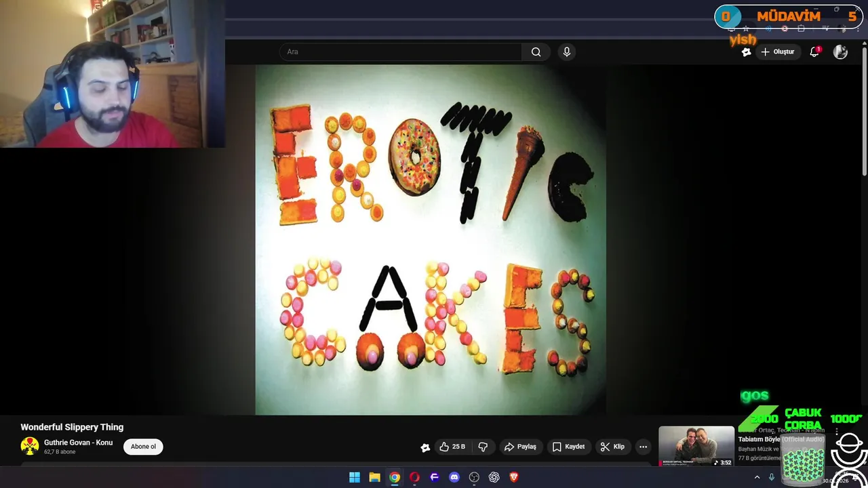This screenshot has height=488, width=868.
Task: Subscribe with the 'Abone ol' button
Action: point(143,447)
